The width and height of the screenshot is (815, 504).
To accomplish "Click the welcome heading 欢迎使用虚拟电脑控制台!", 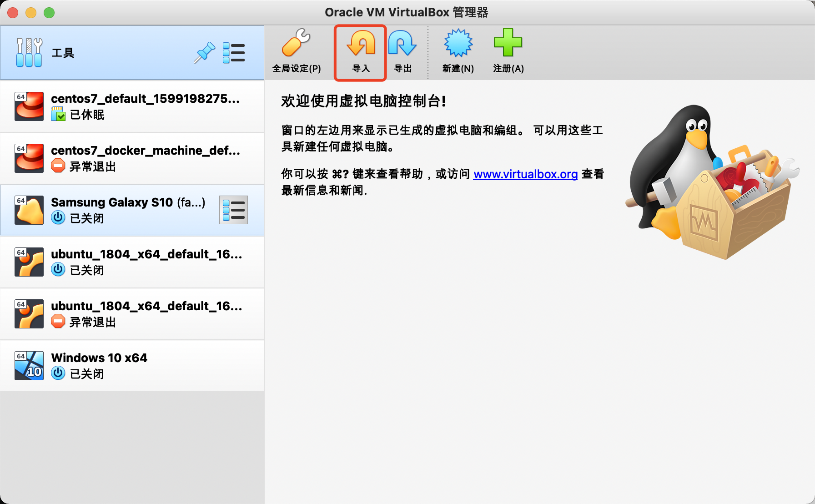I will point(364,101).
